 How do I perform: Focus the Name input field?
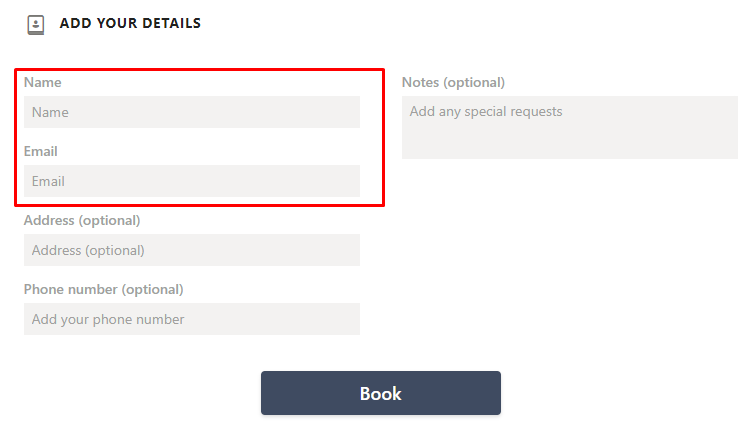tap(191, 112)
